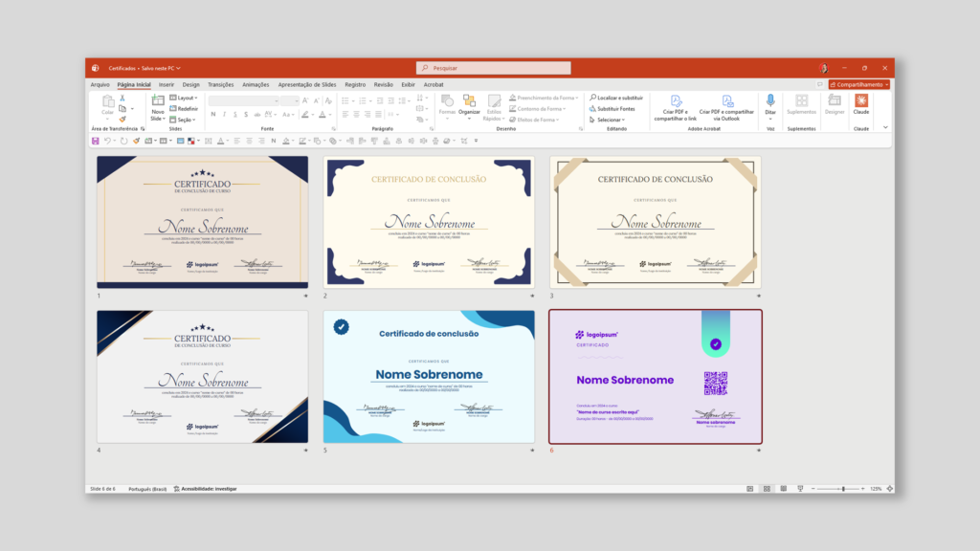The width and height of the screenshot is (980, 551).
Task: Click the numbered list icon
Action: pos(363,100)
